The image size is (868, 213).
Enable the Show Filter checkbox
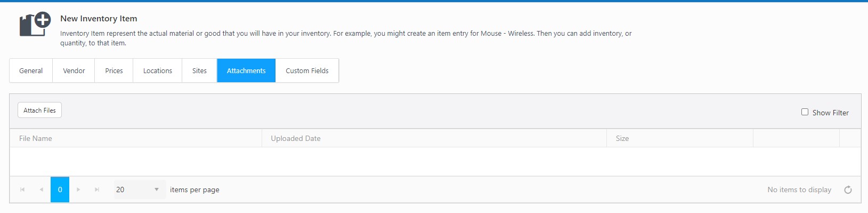tap(805, 112)
